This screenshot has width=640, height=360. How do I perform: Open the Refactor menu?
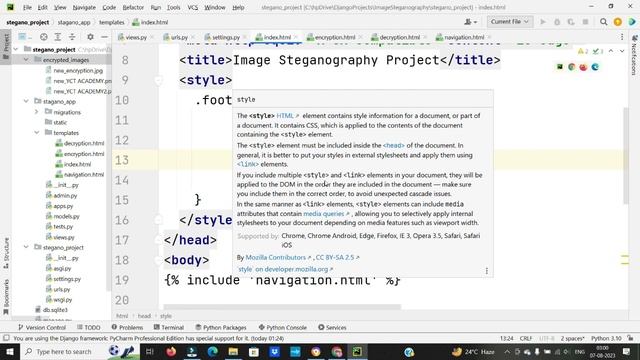(133, 7)
